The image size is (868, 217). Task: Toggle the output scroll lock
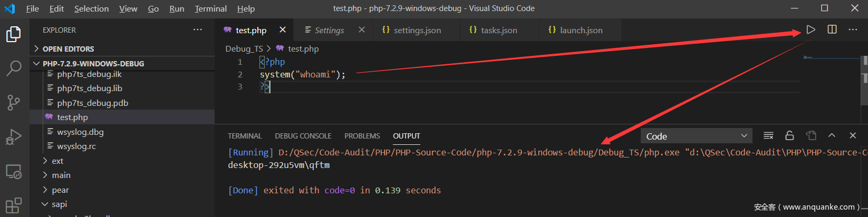pyautogui.click(x=789, y=136)
